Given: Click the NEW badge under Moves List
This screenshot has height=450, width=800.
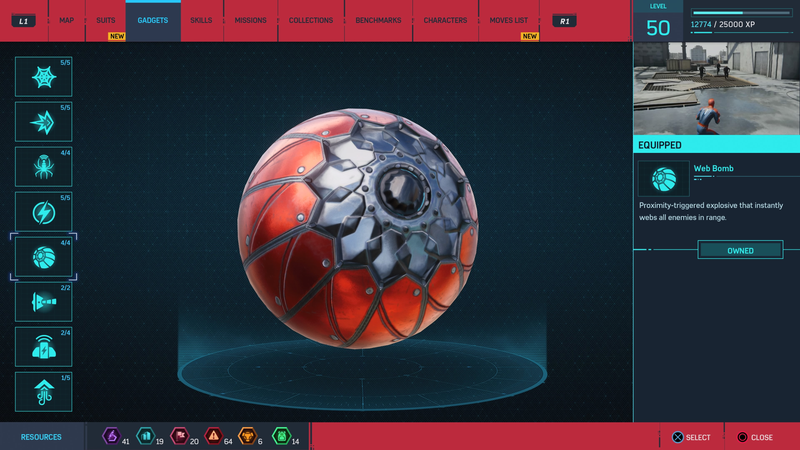Looking at the screenshot, I should 530,36.
